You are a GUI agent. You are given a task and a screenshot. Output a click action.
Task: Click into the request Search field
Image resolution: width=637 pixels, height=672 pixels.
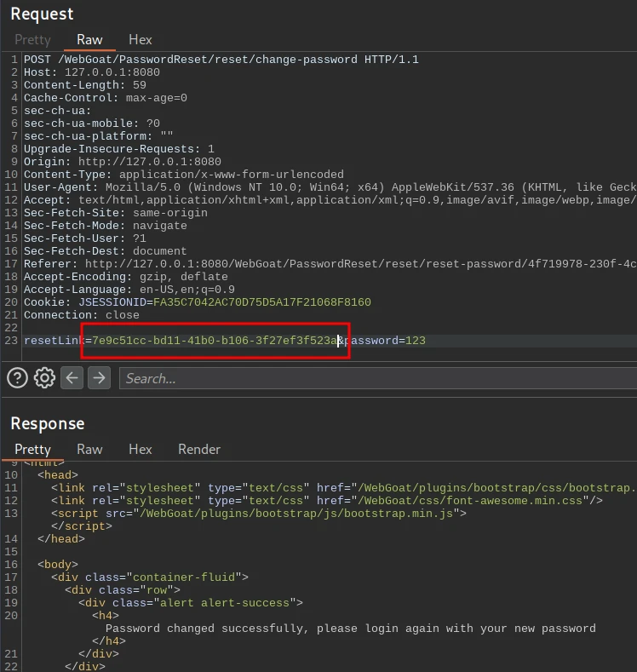pos(375,378)
